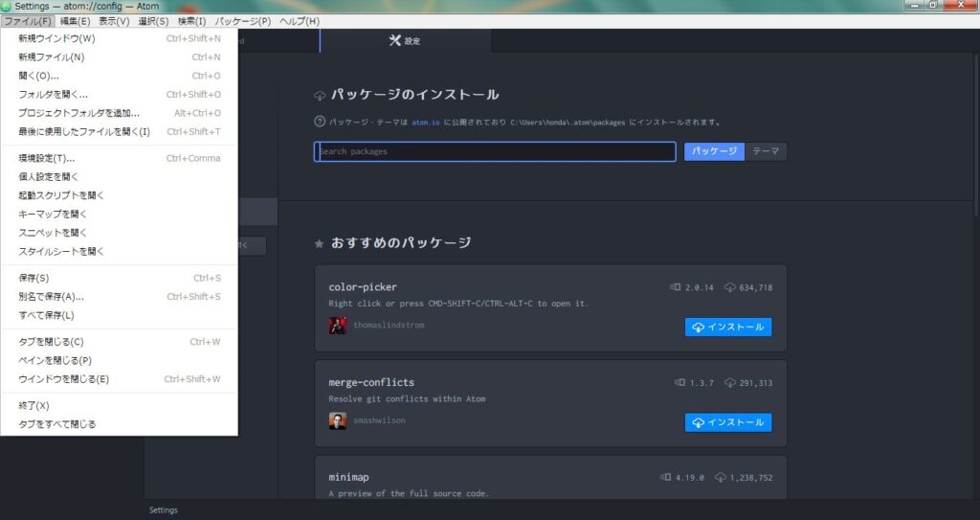Choose 個人設定を開く menu entry

pyautogui.click(x=120, y=177)
